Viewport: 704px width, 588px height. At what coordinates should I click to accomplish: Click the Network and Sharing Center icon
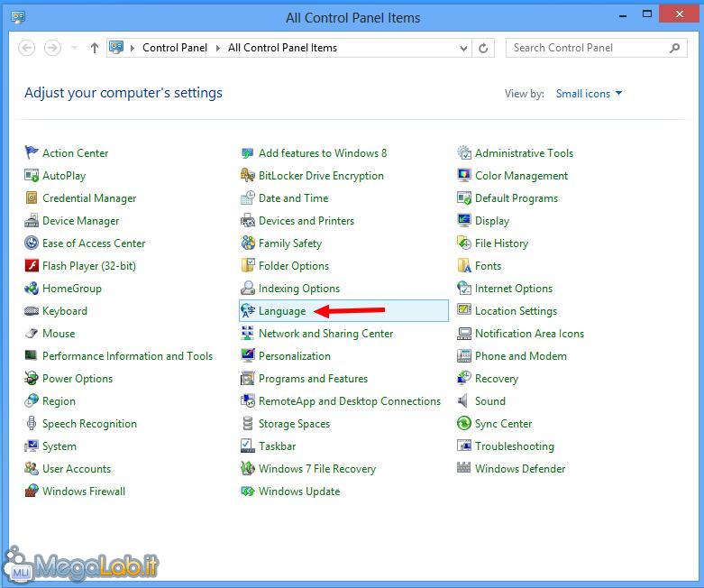pos(248,334)
